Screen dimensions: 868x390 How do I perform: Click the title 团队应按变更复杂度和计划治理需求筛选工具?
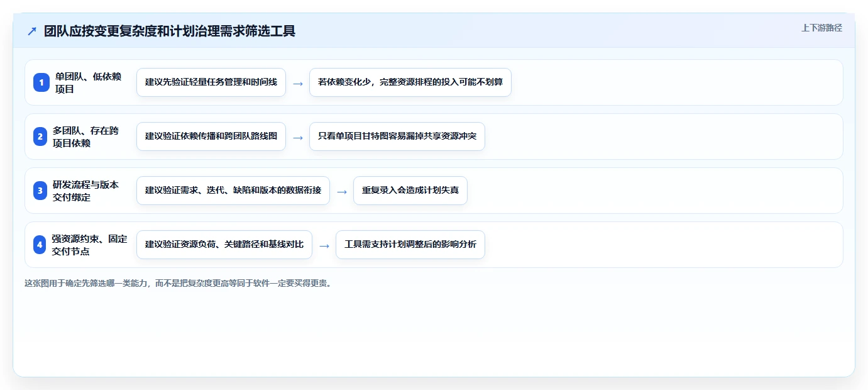point(170,31)
